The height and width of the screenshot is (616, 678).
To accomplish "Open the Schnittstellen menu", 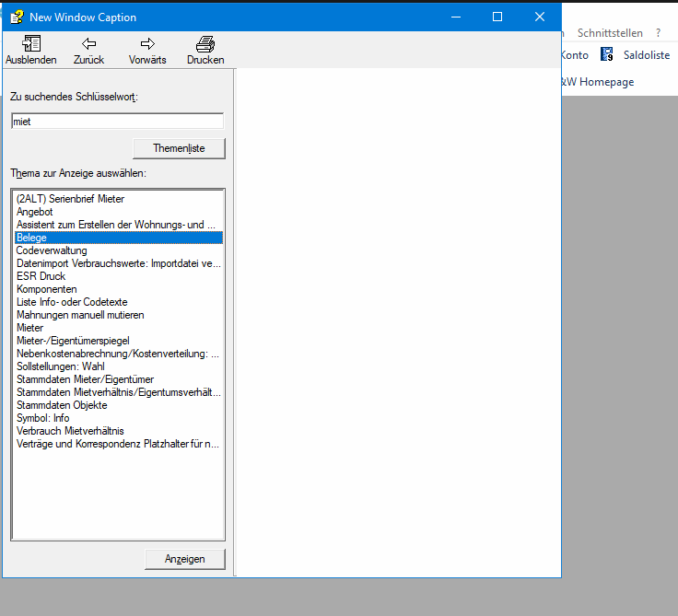I will tap(610, 33).
